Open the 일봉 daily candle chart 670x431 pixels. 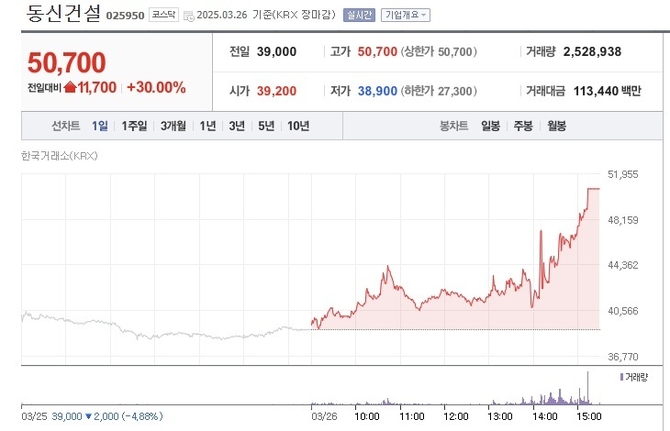coord(490,126)
